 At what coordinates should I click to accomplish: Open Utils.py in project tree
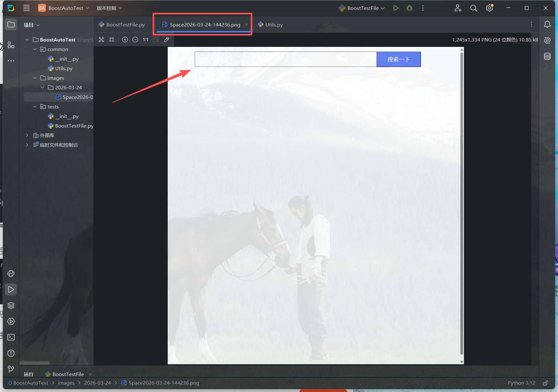[x=60, y=68]
